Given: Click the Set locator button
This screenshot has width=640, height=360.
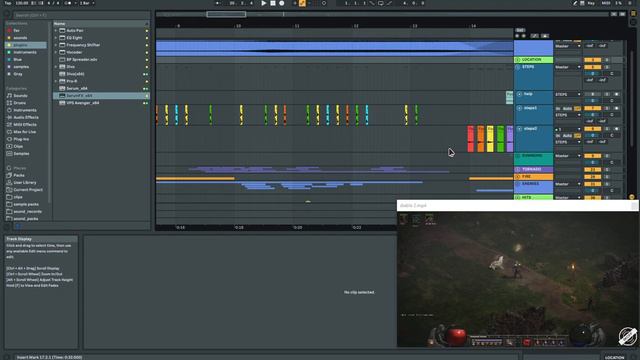Looking at the screenshot, I should point(520,30).
